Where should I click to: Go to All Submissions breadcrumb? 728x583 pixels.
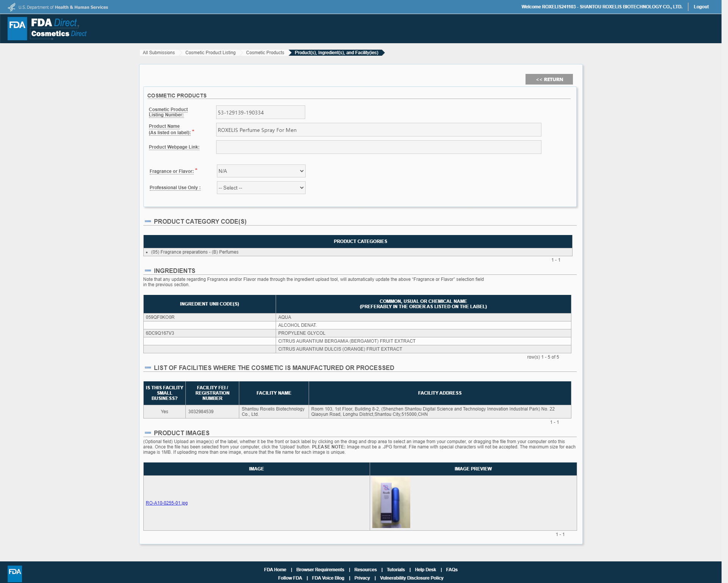pos(158,53)
